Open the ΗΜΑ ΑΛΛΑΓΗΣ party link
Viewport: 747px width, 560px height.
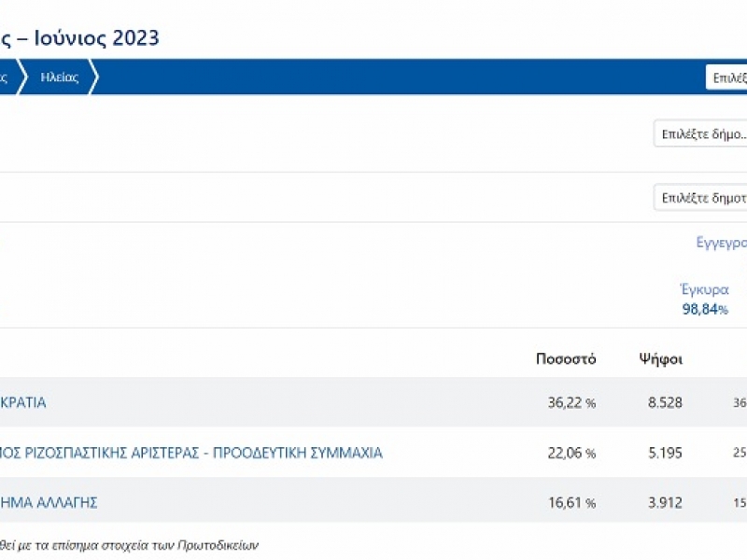49,503
